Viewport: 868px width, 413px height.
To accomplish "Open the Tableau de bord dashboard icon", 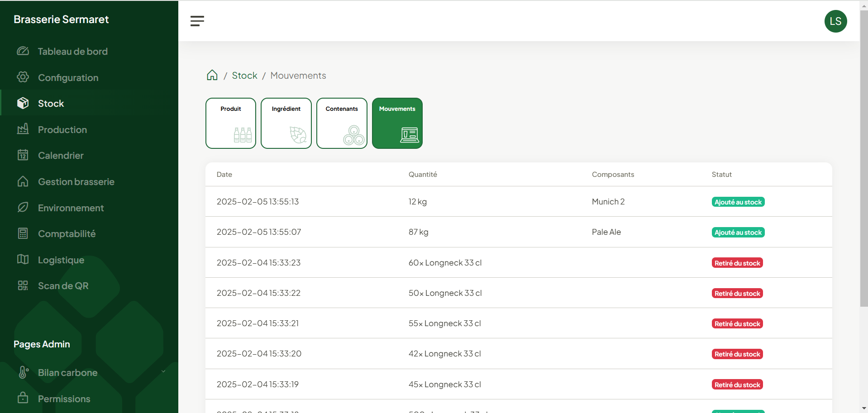I will [x=23, y=51].
